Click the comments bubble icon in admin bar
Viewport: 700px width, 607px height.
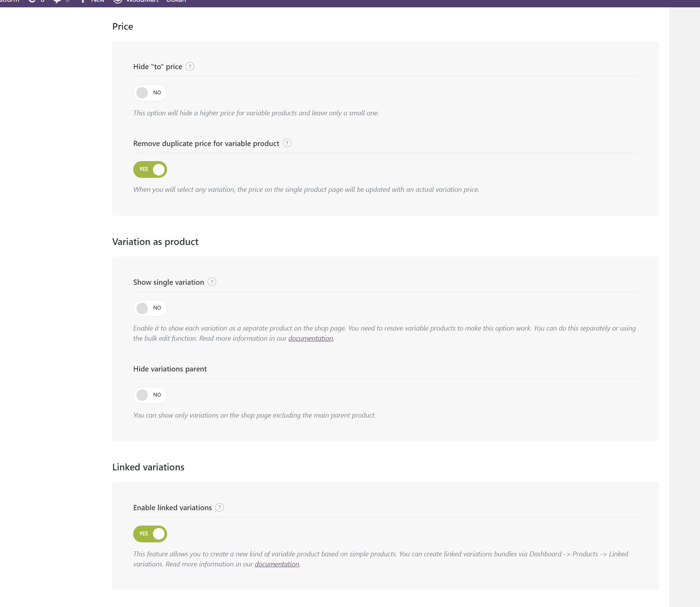[x=57, y=1]
